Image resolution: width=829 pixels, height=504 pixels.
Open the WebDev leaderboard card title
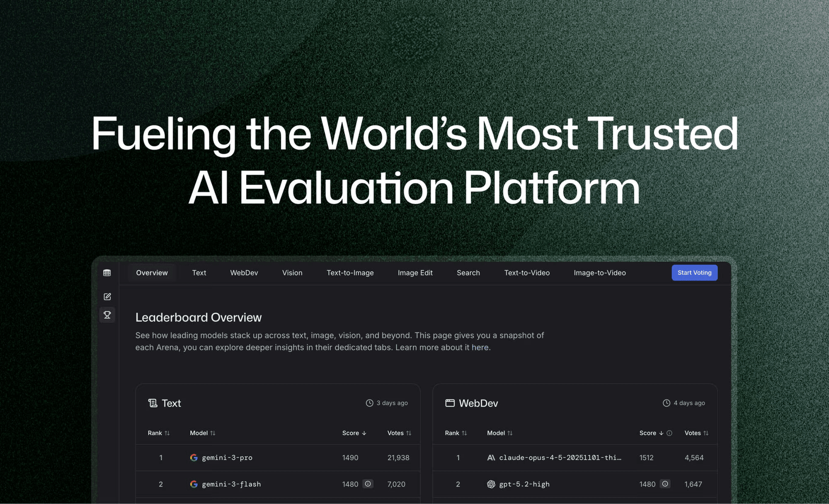478,403
